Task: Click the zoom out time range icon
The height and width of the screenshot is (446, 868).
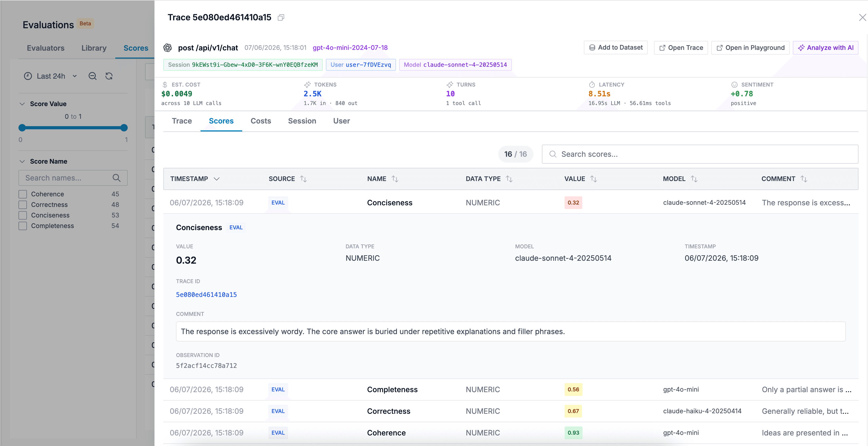Action: [92, 76]
